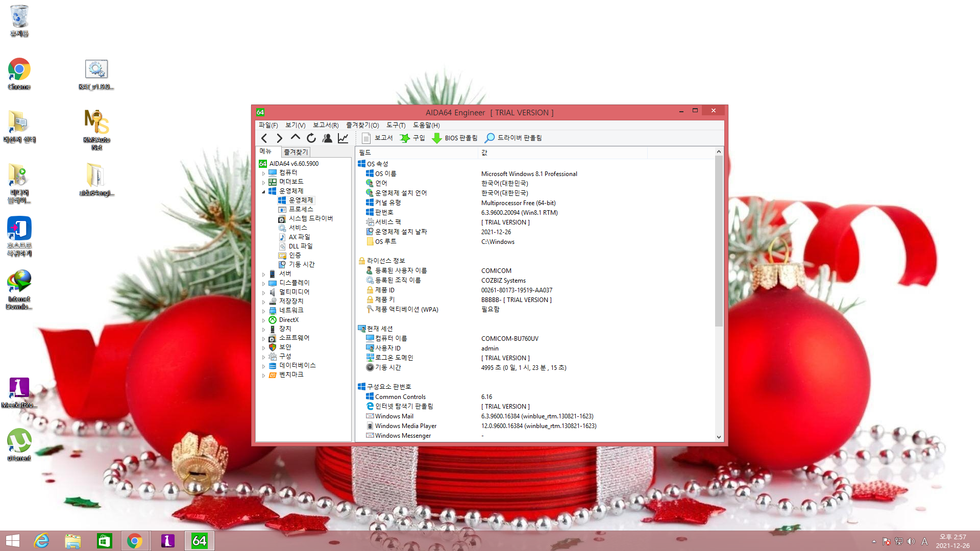Screen dimensions: 980x551
Task: Click the 값 column header
Action: click(563, 153)
